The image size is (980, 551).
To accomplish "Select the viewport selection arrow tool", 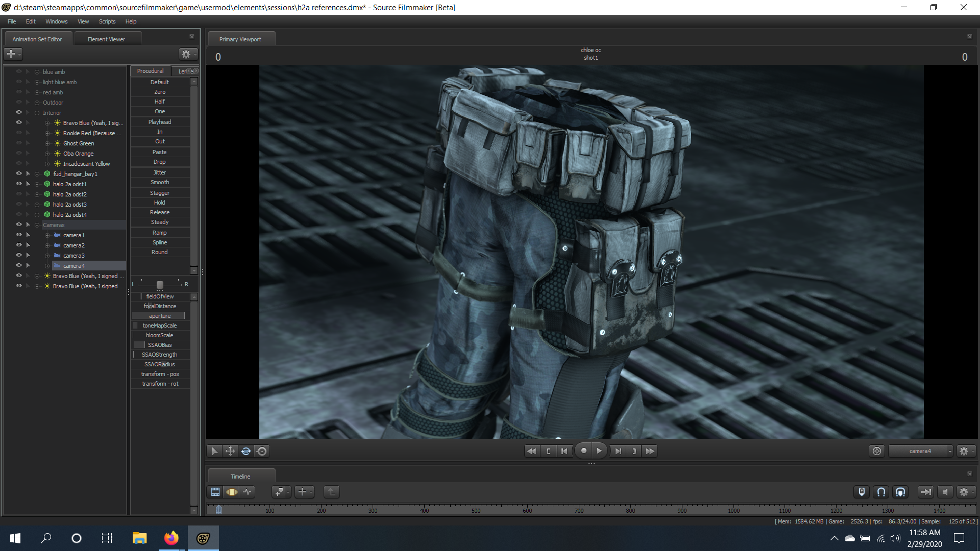I will (214, 451).
